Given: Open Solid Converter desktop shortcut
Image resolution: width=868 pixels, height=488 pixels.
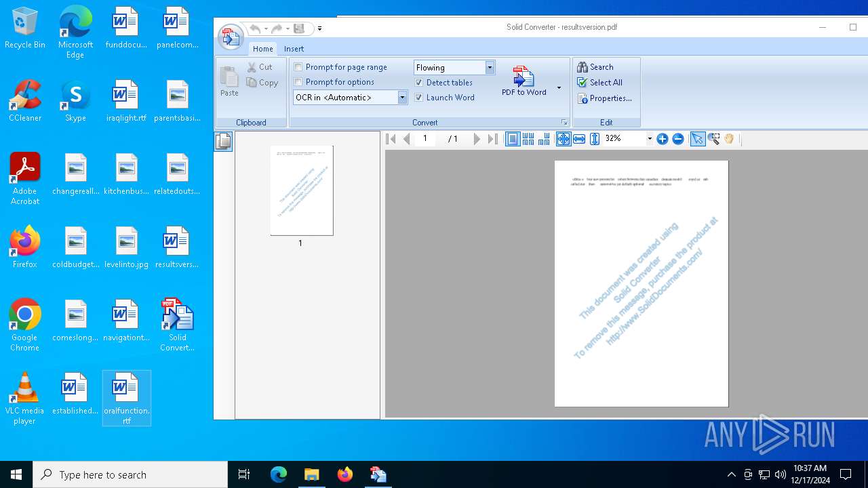Looking at the screenshot, I should [x=177, y=325].
